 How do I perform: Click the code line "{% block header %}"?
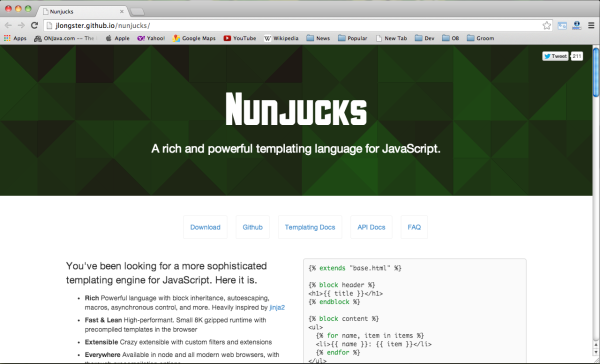coord(342,285)
